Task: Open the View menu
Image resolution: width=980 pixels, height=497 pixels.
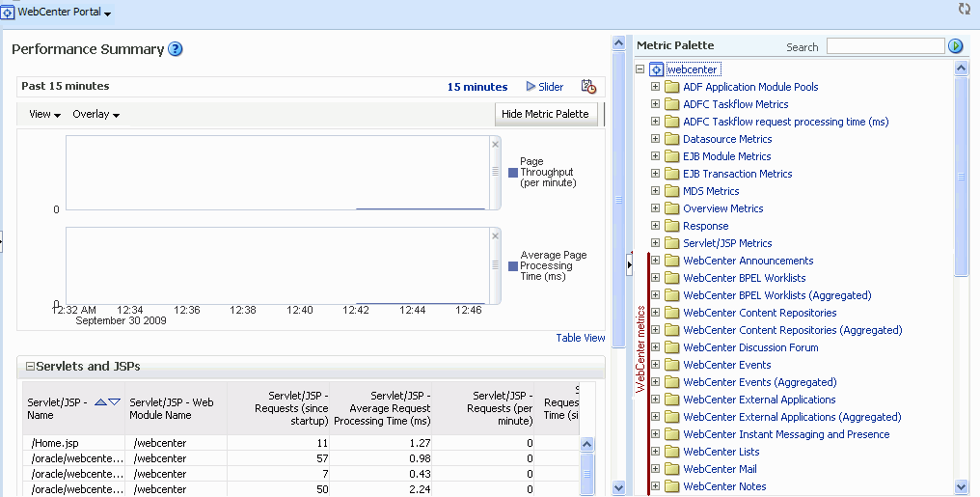Action: [x=45, y=115]
